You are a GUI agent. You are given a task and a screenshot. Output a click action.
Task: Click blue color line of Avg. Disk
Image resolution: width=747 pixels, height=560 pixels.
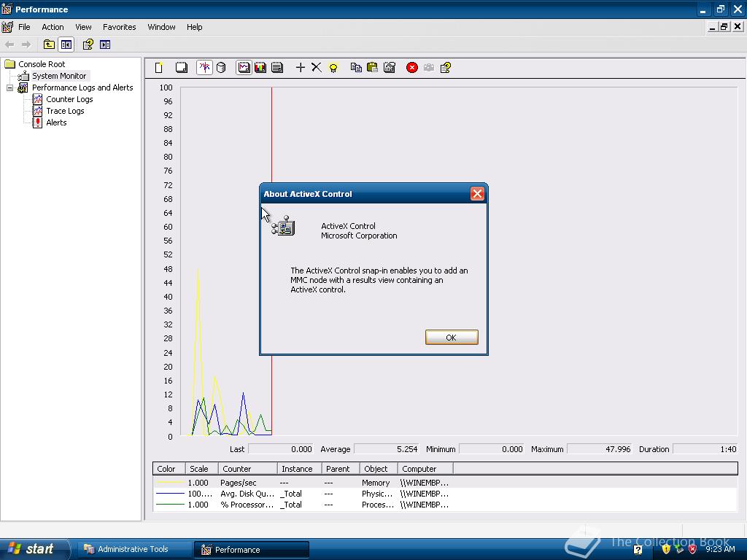coord(170,494)
